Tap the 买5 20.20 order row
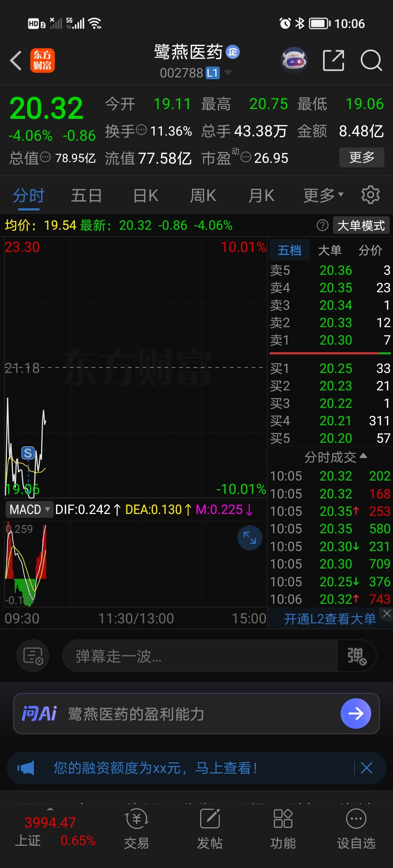This screenshot has height=868, width=393. pyautogui.click(x=330, y=438)
